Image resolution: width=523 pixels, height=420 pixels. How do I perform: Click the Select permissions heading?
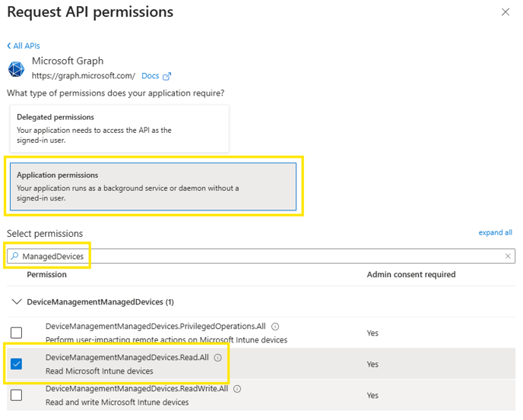click(45, 234)
